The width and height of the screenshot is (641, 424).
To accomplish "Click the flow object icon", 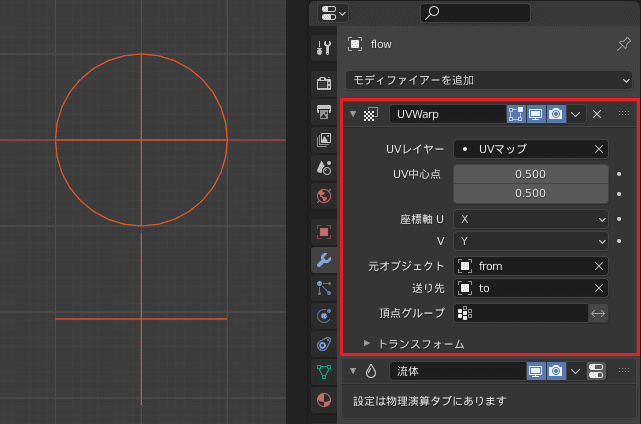I will 355,44.
